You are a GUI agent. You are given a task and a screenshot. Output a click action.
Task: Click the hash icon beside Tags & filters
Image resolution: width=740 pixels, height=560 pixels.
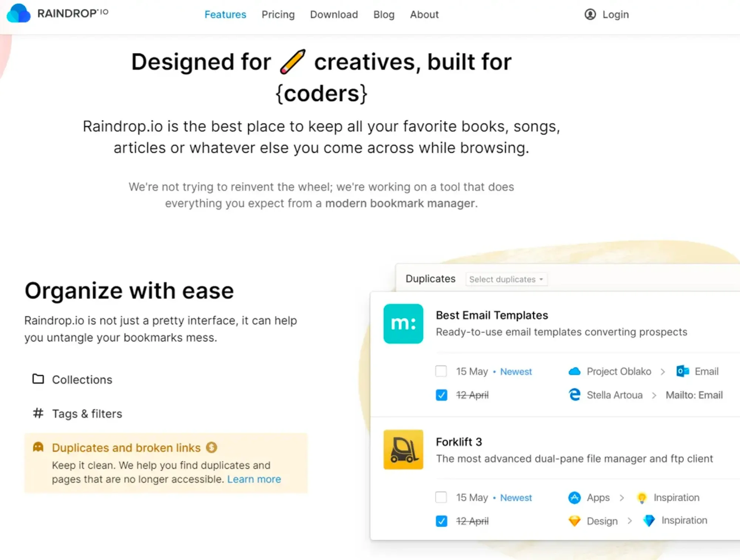[38, 413]
